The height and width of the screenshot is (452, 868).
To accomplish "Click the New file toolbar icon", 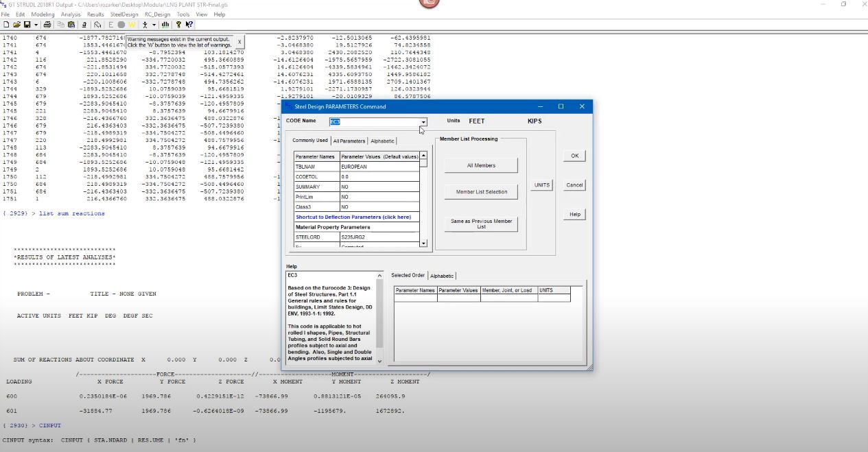I will (6, 25).
